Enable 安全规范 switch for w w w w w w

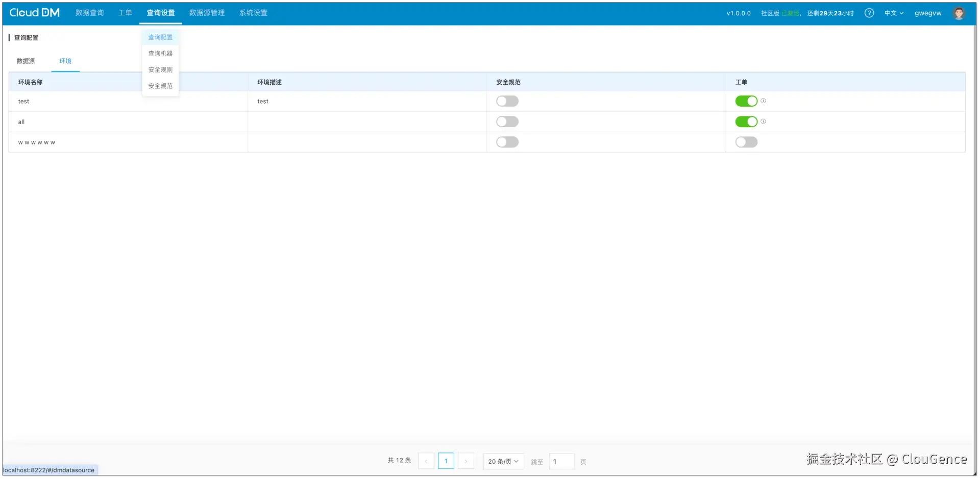(507, 142)
